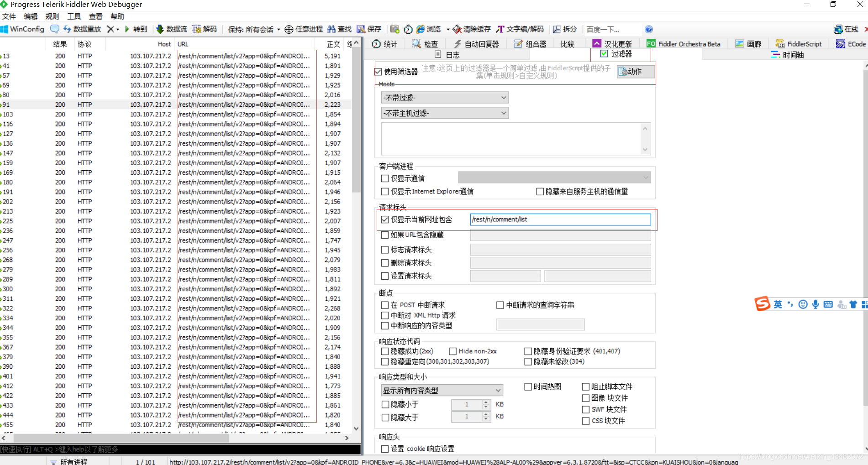Click the Sogou emoji smiley icon
The image size is (868, 465).
[x=803, y=304]
